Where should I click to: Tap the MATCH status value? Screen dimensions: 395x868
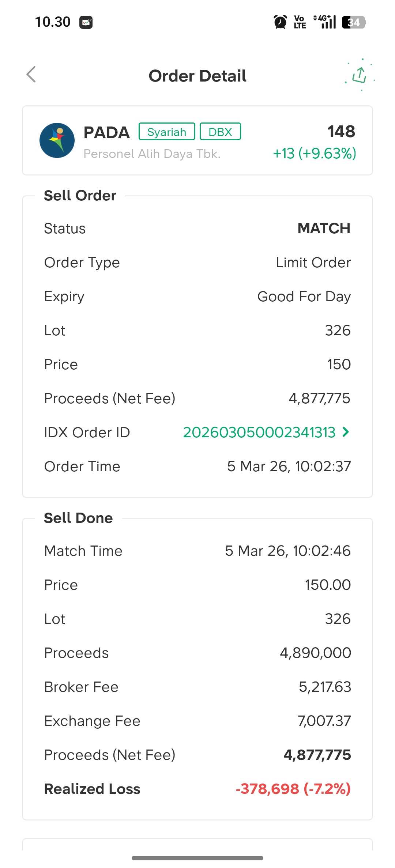click(x=324, y=229)
